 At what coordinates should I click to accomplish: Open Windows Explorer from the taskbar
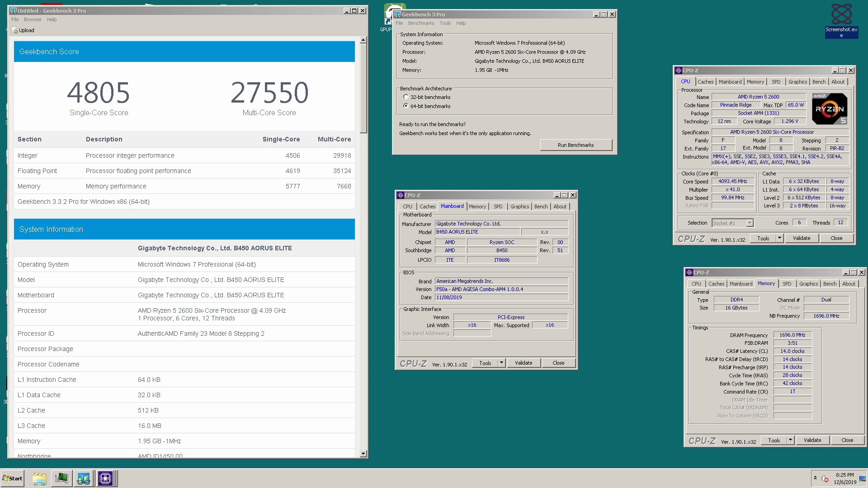point(39,479)
